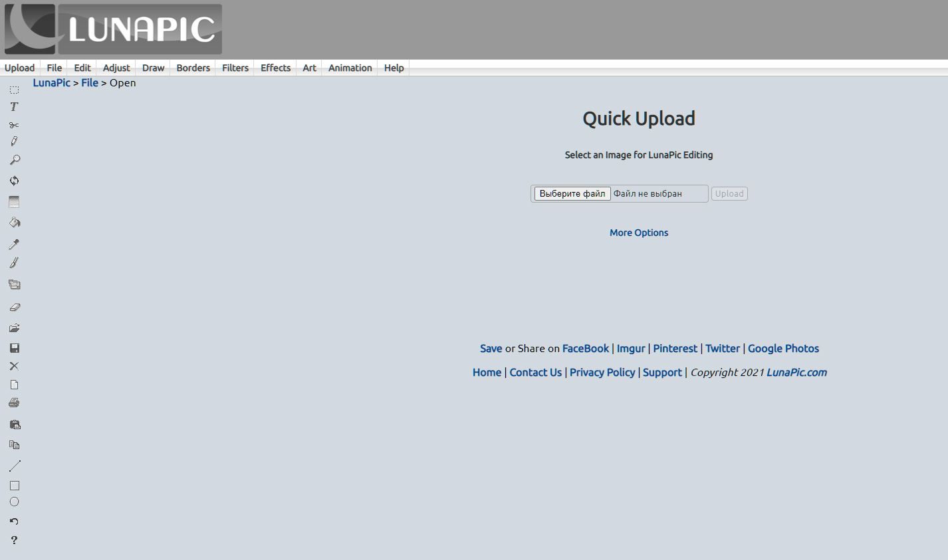Pick the pencil draw tool
The image size is (948, 560).
pos(14,141)
